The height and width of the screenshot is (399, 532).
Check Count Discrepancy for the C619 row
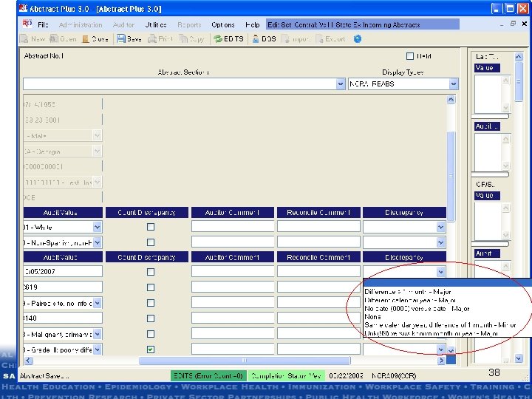(151, 287)
